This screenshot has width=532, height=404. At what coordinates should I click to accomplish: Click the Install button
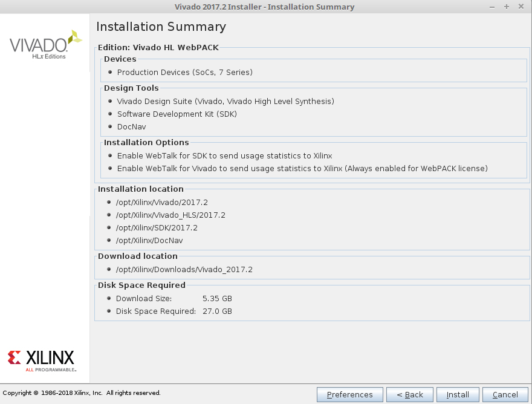[458, 394]
